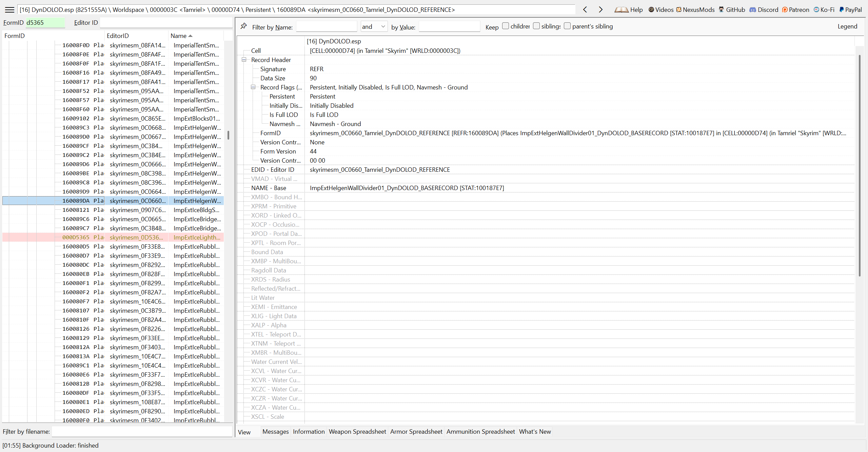This screenshot has height=452, width=868.
Task: Click the Filter by filename field
Action: pos(142,431)
